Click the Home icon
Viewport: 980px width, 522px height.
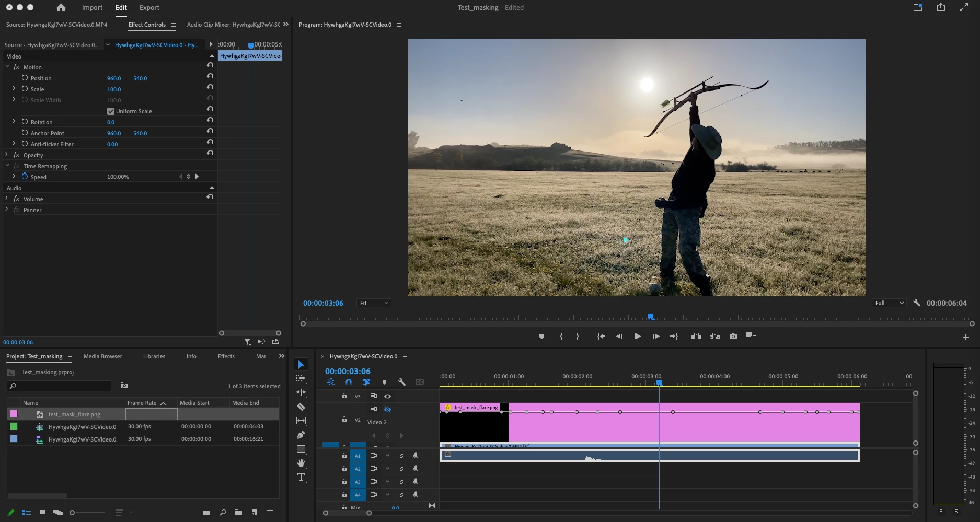61,8
